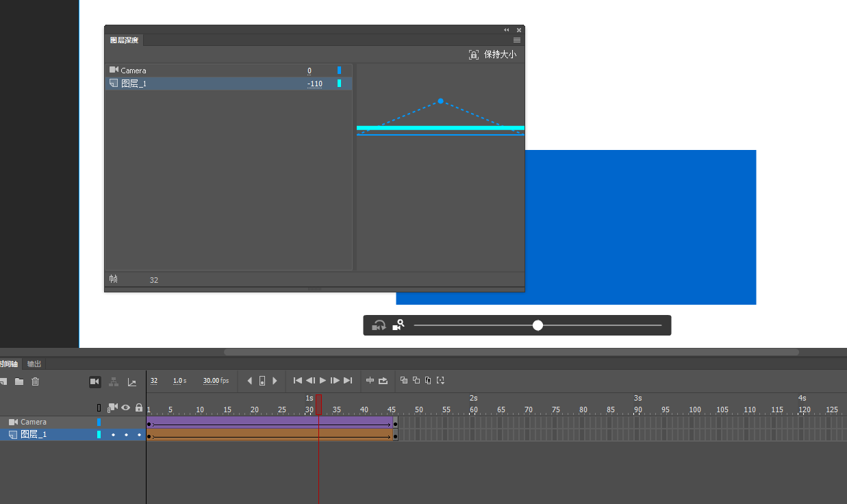Click the delete layer trash icon
847x504 pixels.
coord(36,382)
